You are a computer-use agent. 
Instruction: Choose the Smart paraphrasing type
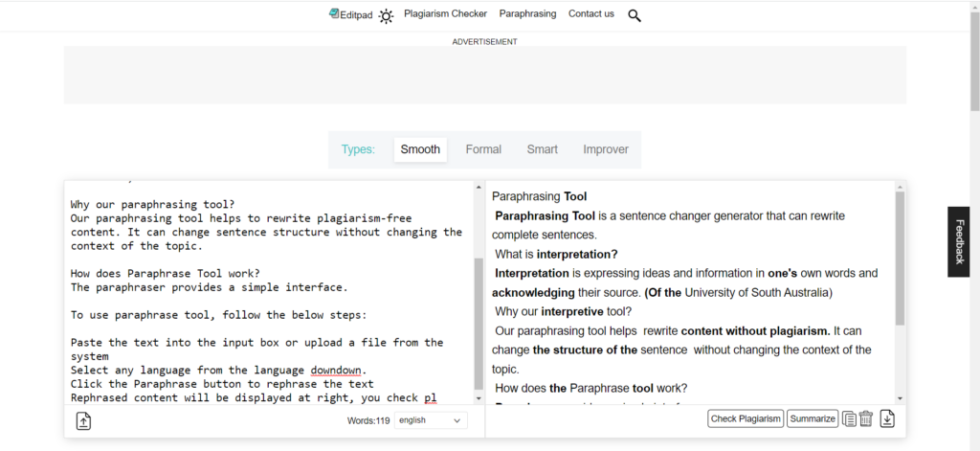tap(542, 149)
